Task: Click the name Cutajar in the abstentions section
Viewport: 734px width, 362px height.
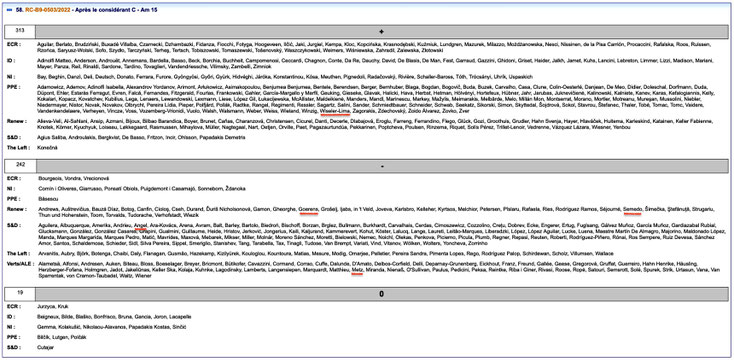Action: click(x=46, y=347)
